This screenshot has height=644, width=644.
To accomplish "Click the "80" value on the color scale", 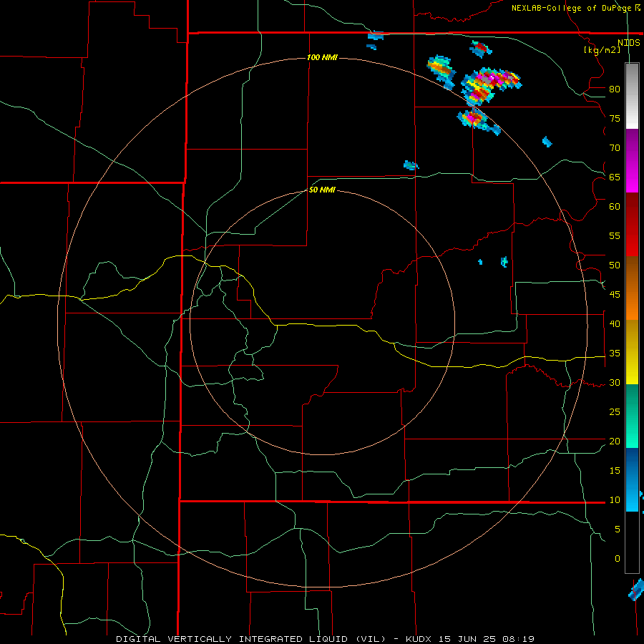I will click(x=615, y=89).
